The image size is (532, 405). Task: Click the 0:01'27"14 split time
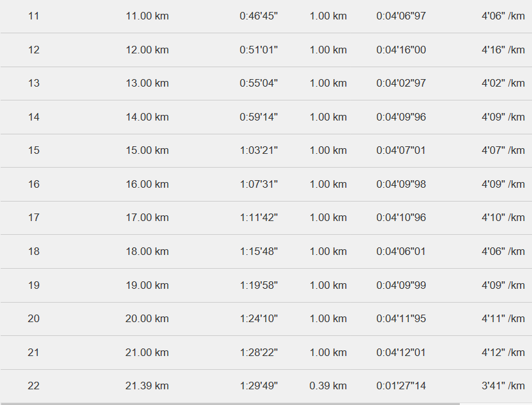(x=401, y=386)
